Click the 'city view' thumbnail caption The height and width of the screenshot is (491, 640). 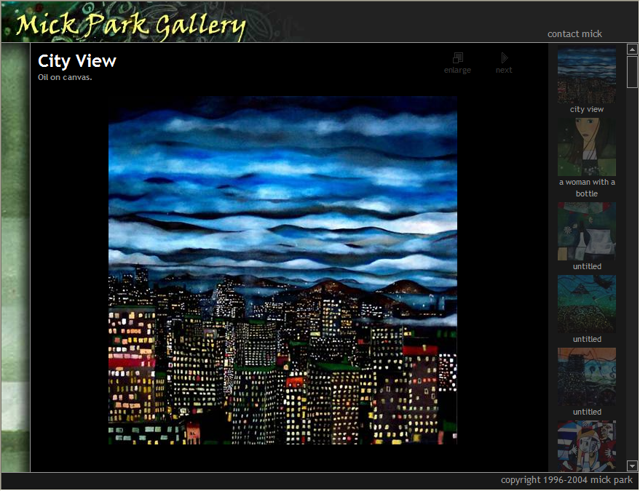pyautogui.click(x=587, y=109)
